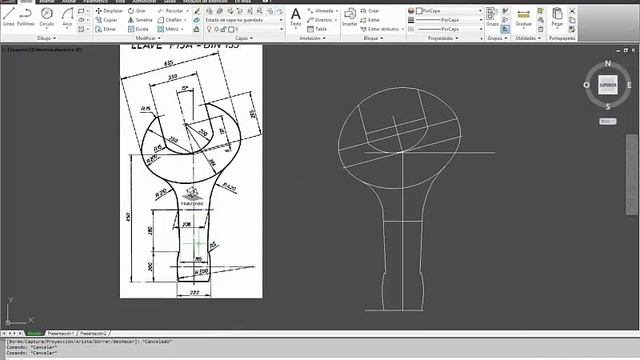Expand the Bloque panel title
This screenshot has width=640, height=360.
pos(373,38)
